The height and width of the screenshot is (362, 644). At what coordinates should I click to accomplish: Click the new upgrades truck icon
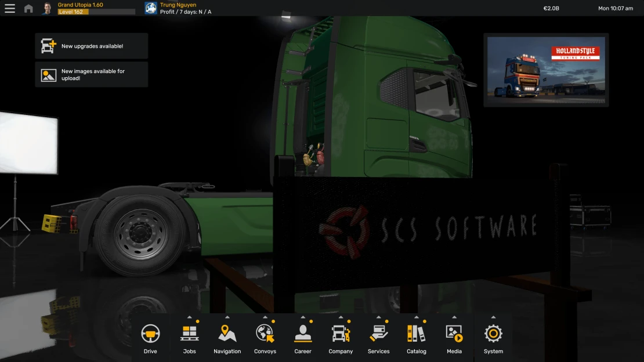point(48,46)
